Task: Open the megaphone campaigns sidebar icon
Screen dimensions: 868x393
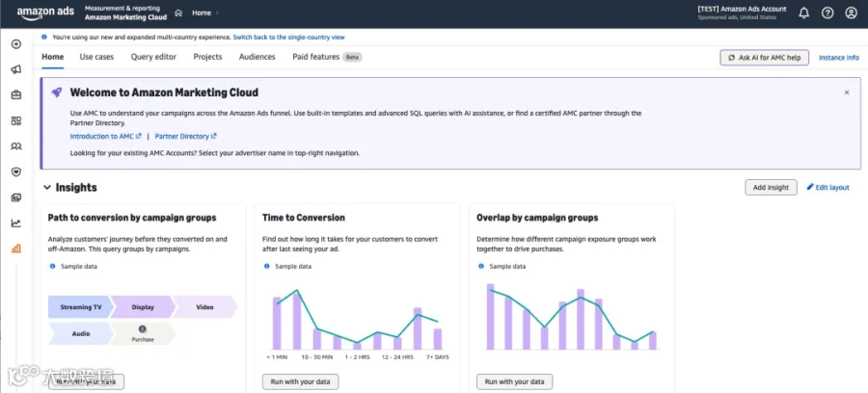Action: [x=16, y=69]
